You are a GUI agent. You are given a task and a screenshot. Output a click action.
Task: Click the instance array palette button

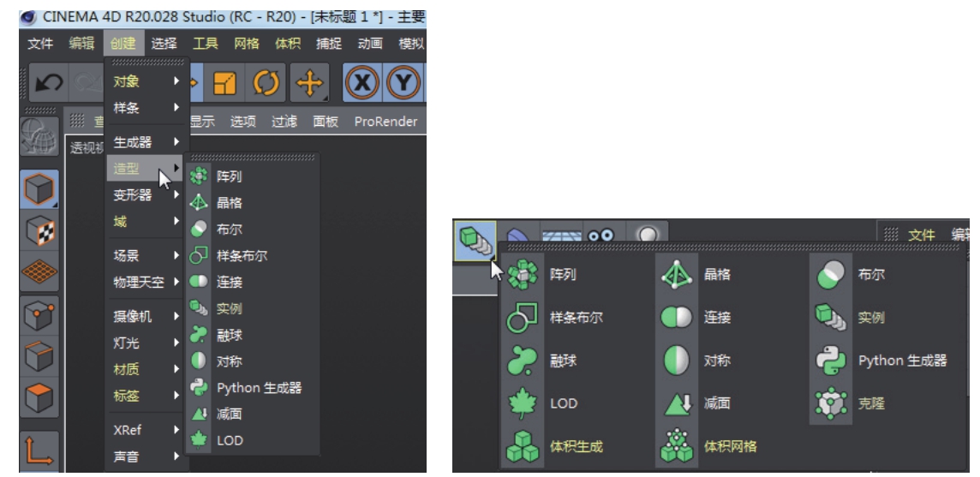(x=475, y=240)
